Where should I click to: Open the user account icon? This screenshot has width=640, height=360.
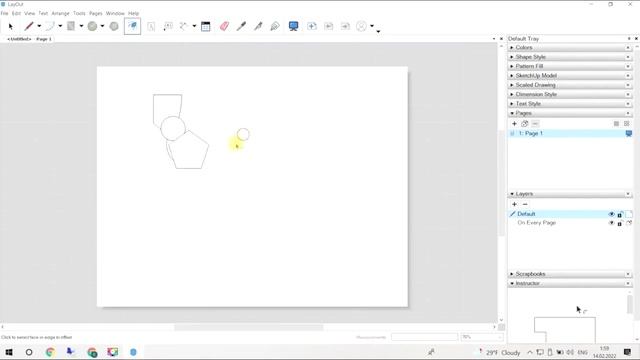pos(362,27)
